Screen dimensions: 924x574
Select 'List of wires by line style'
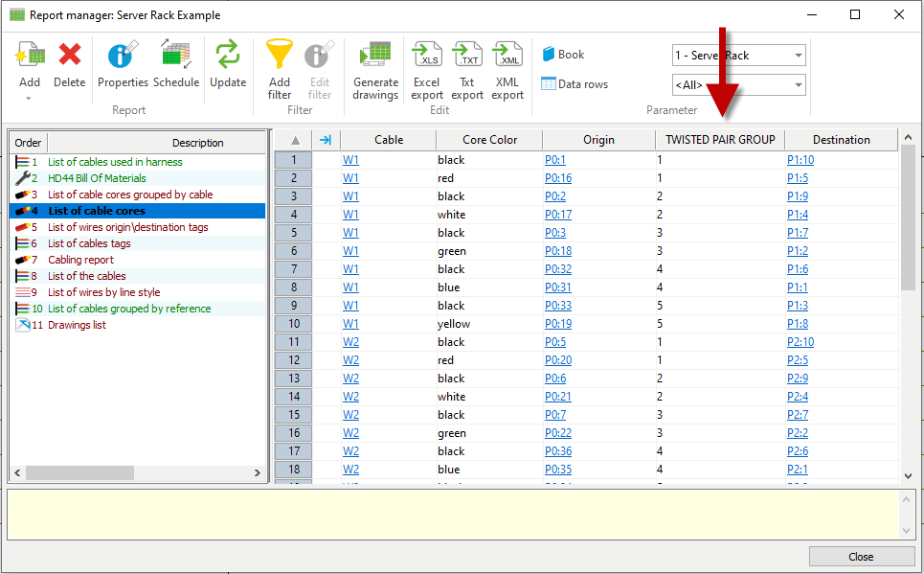pyautogui.click(x=103, y=292)
